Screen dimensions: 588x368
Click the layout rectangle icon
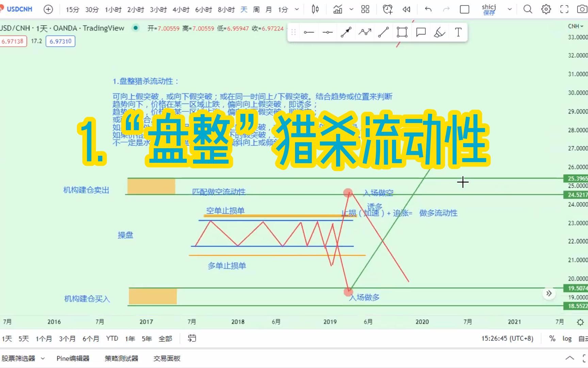[x=464, y=10]
